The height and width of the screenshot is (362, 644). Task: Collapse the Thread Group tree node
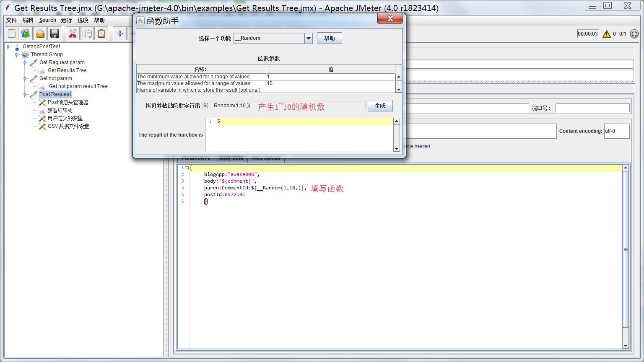16,54
